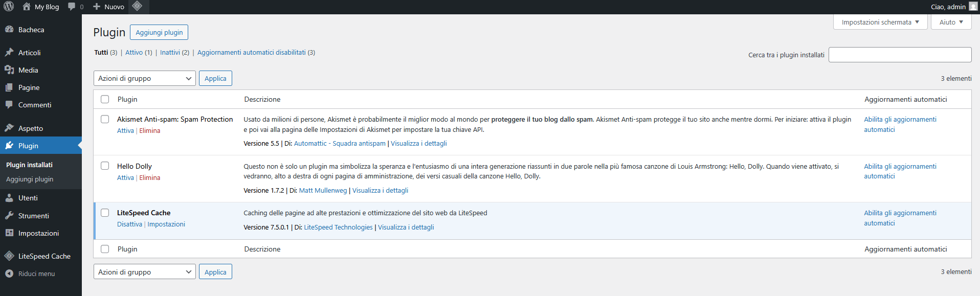Click the Media icon in sidebar
Screen dimensions: 980x296
(9, 70)
